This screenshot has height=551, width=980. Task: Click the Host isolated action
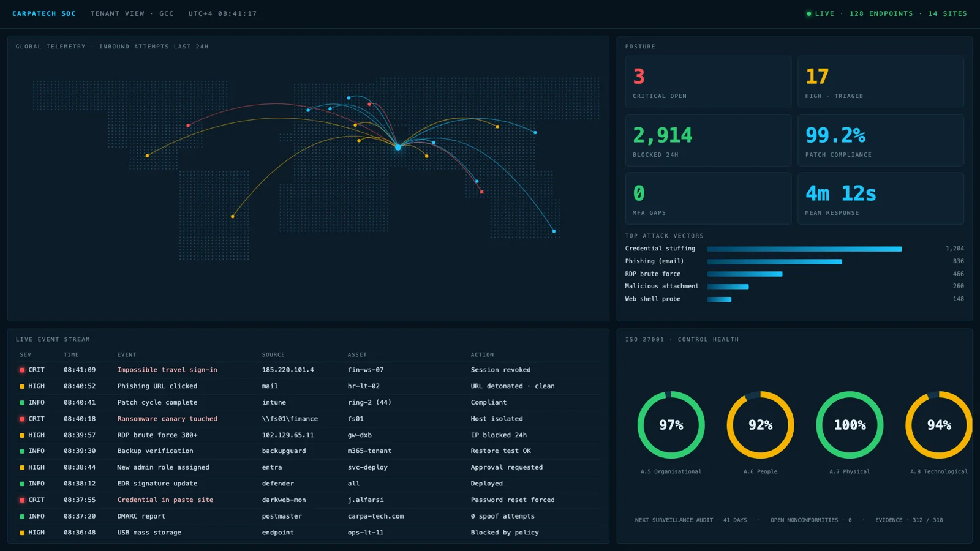tap(497, 419)
